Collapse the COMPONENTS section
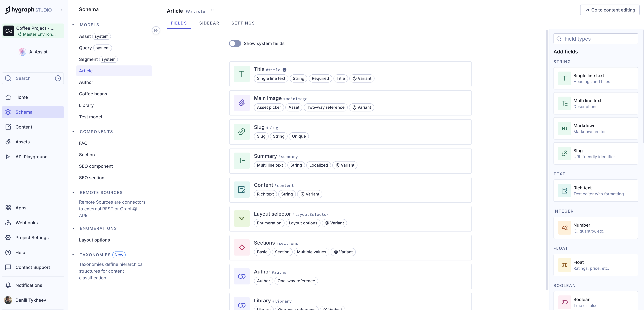 point(73,132)
